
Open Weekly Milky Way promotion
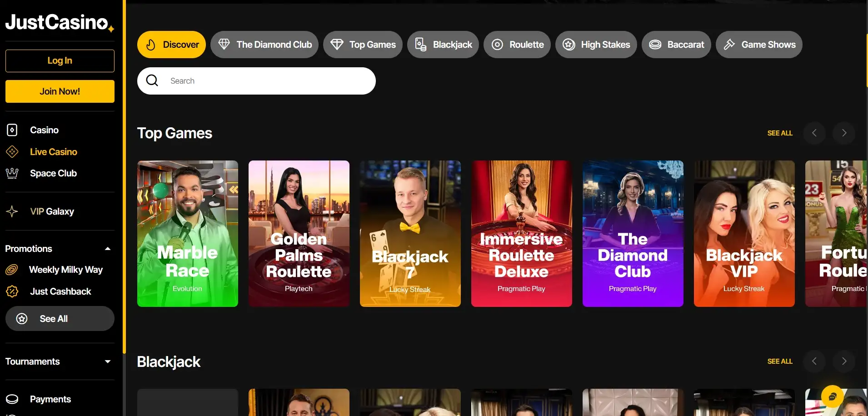point(65,270)
